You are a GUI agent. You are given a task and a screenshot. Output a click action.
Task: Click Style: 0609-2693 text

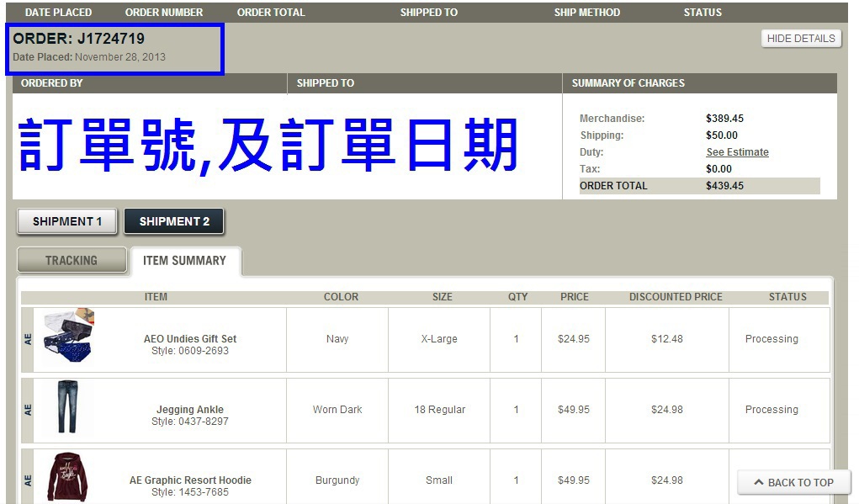pos(190,351)
